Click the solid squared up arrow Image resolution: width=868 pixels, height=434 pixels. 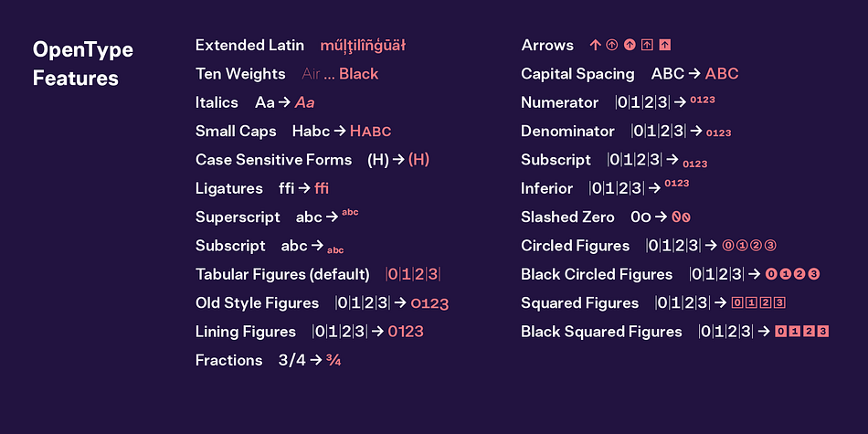[x=665, y=46]
